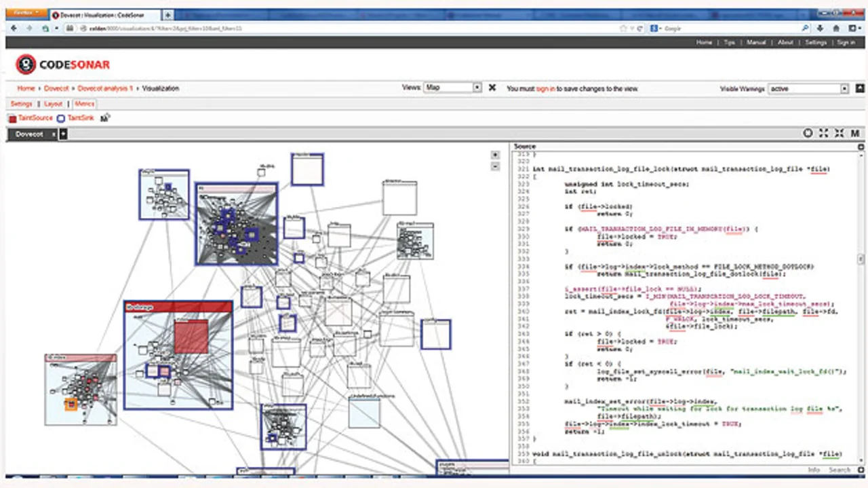Click the browser forward arrow

pyautogui.click(x=30, y=29)
